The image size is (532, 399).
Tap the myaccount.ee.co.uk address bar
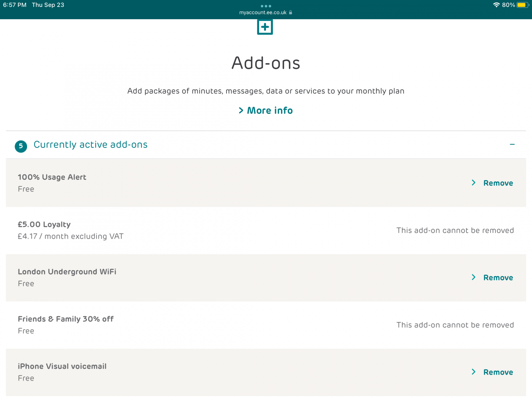pyautogui.click(x=263, y=13)
